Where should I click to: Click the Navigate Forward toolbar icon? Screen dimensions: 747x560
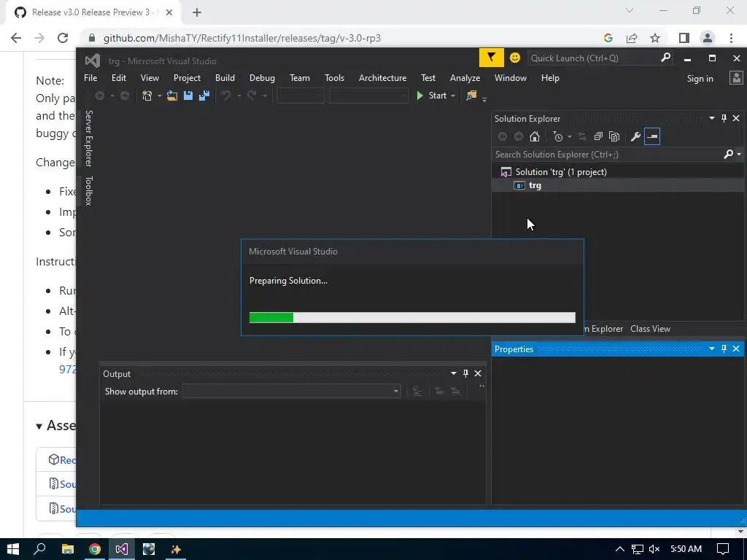124,96
